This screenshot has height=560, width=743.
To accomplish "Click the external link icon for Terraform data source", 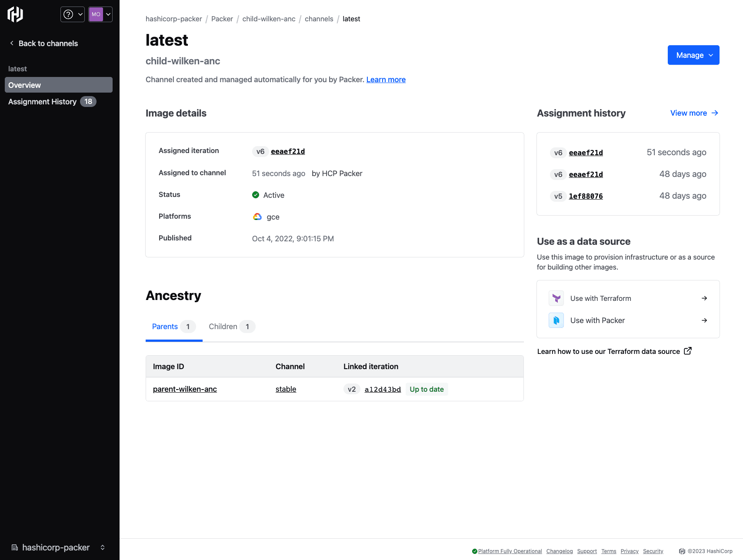I will pos(688,350).
